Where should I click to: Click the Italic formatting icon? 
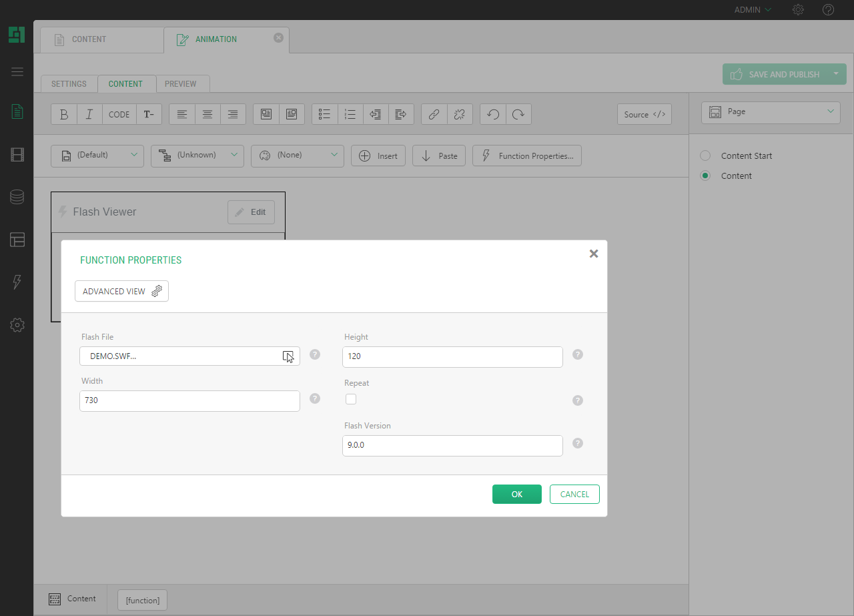(x=89, y=114)
